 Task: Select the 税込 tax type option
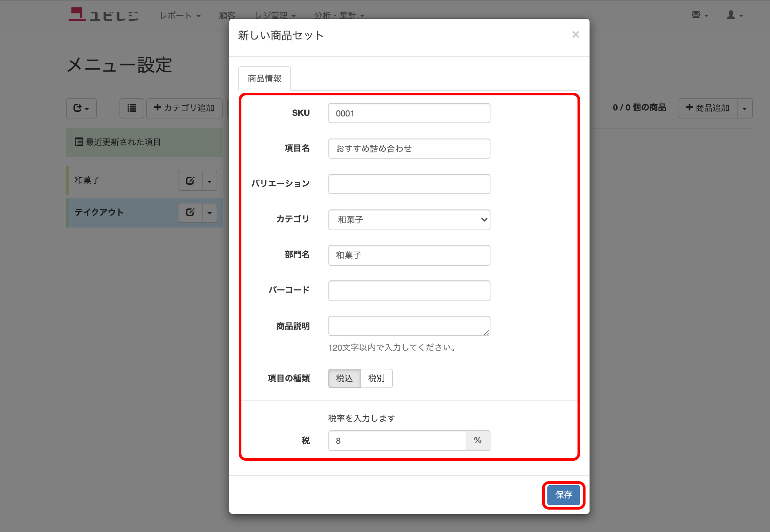coord(344,378)
